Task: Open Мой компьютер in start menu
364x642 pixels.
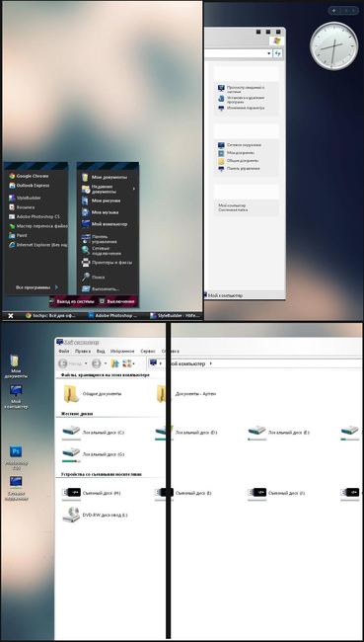Action: tap(105, 224)
